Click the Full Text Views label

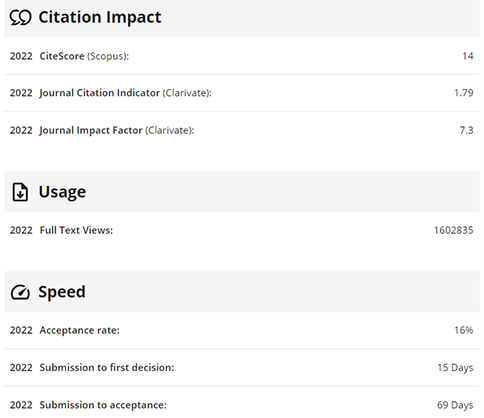pos(76,230)
